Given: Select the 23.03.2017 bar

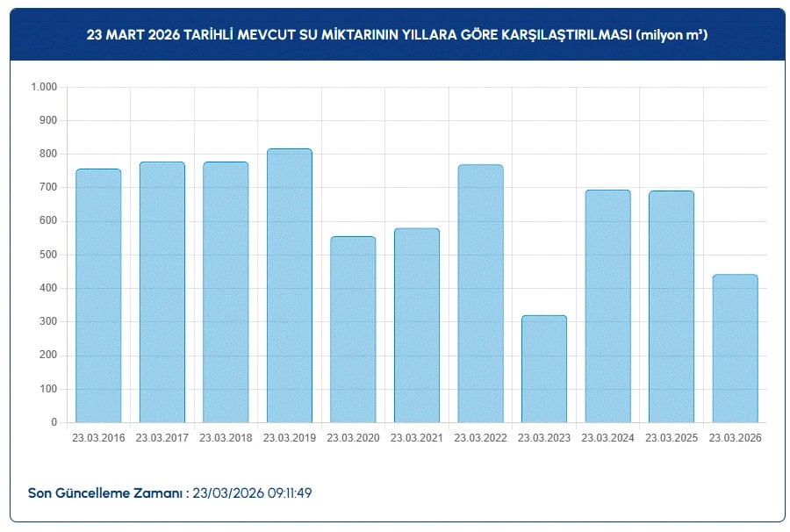Looking at the screenshot, I should coord(162,292).
